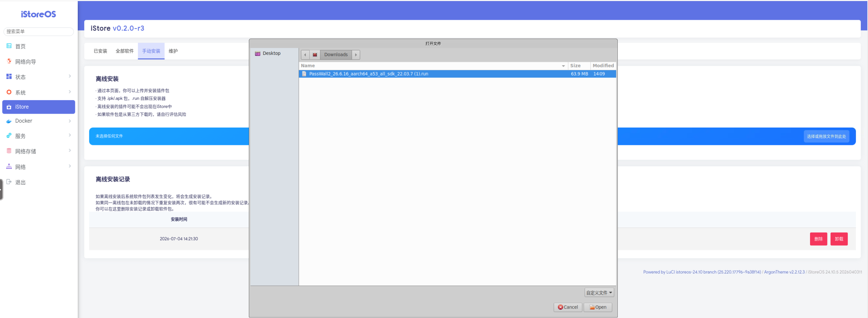The image size is (868, 318).
Task: Click the 退出 logout icon
Action: (9, 182)
